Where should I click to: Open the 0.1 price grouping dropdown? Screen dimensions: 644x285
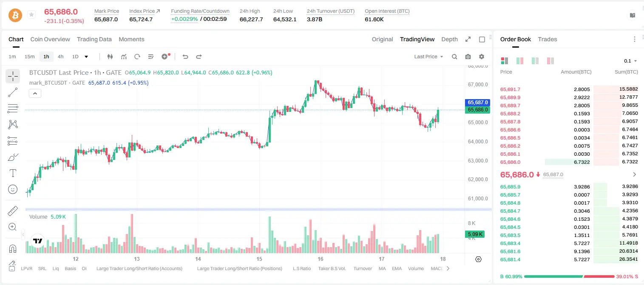point(631,61)
